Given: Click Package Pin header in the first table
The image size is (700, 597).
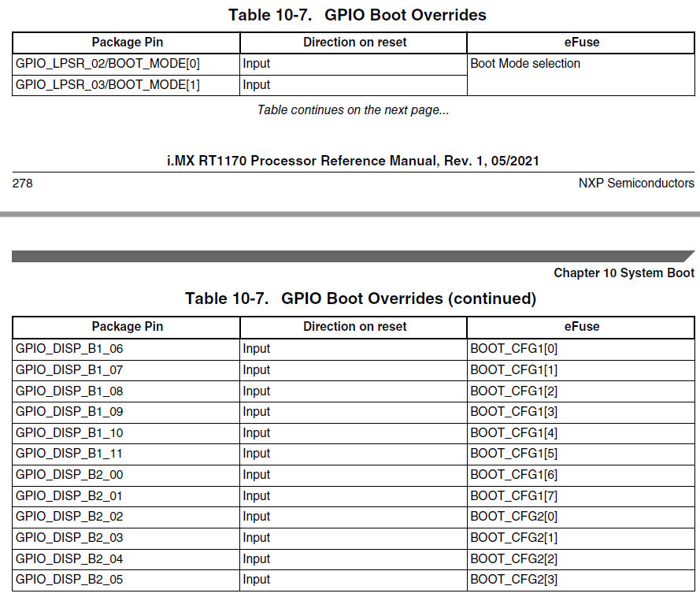Looking at the screenshot, I should (x=128, y=42).
